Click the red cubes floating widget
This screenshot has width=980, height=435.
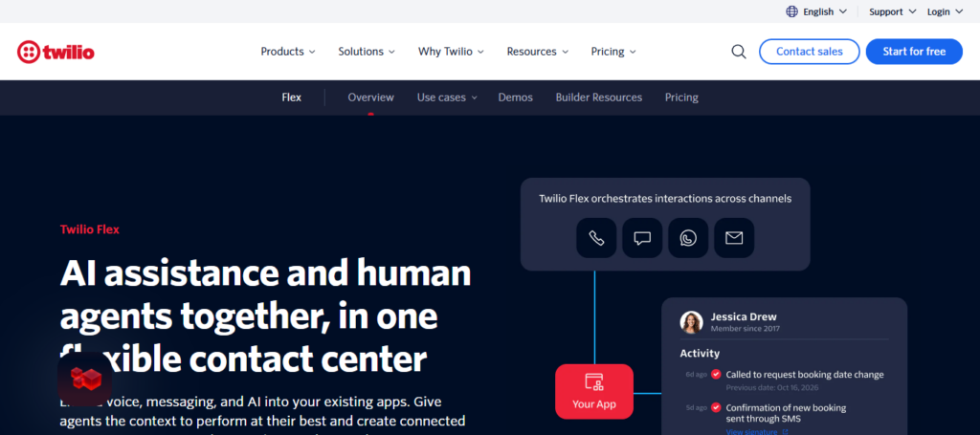click(85, 379)
